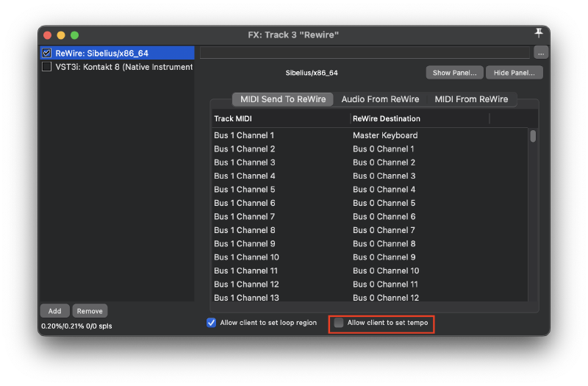Click the routing list scrollbar thumb
588x386 pixels.
pyautogui.click(x=533, y=136)
